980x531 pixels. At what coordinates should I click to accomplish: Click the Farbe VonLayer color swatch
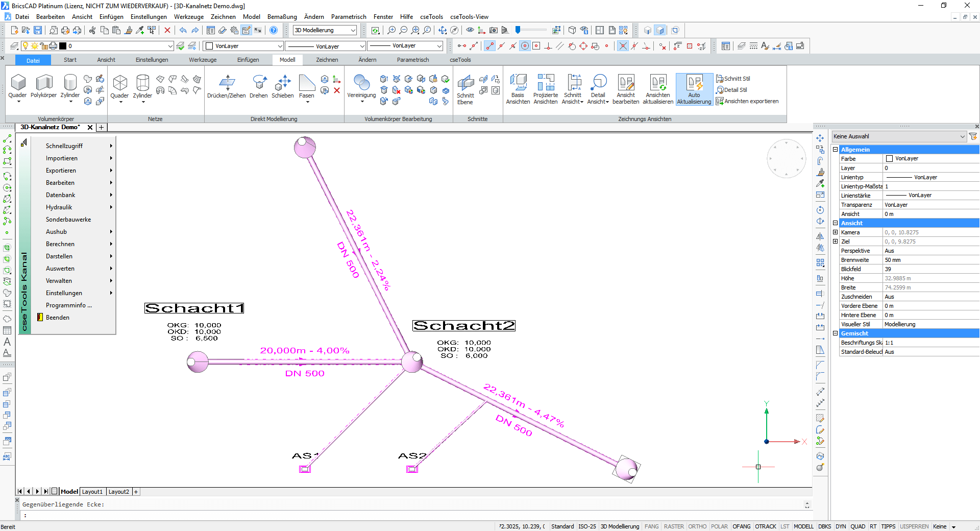click(890, 159)
